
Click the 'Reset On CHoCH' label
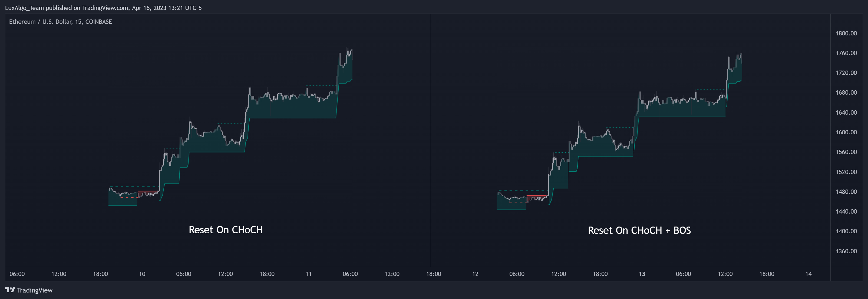click(225, 230)
